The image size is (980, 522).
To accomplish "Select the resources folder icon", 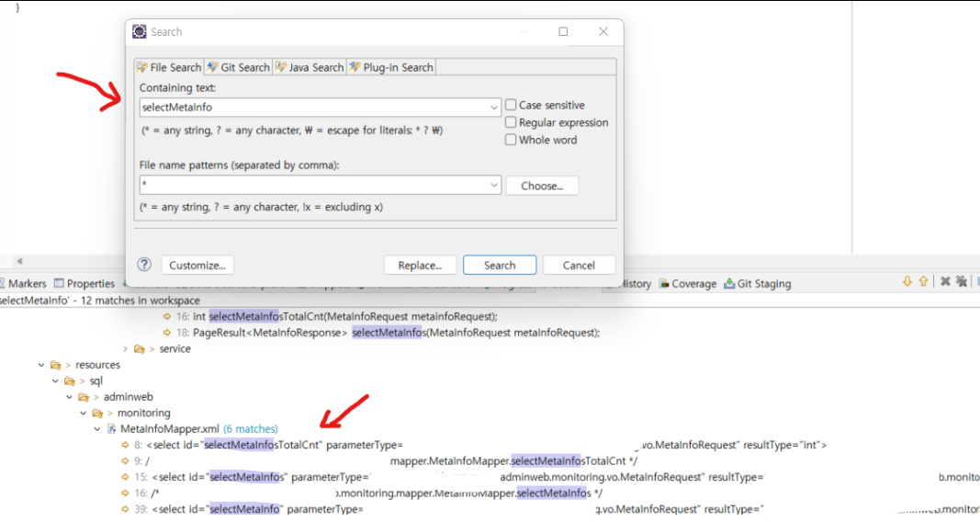I will pos(56,365).
